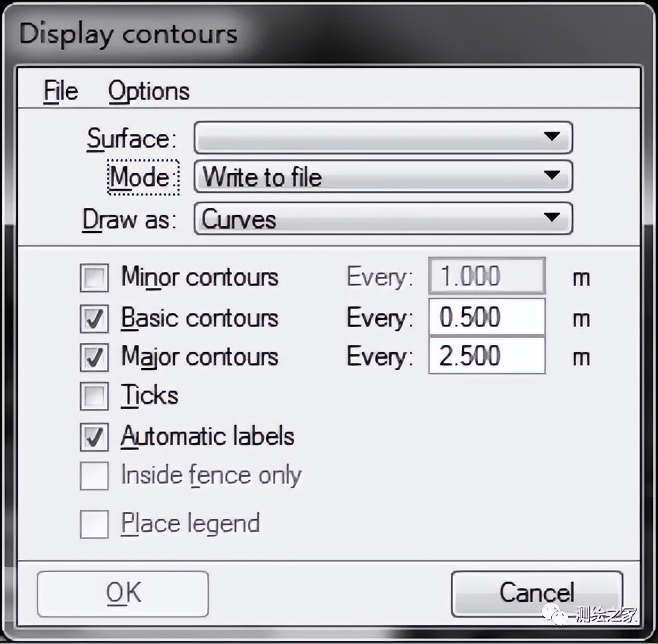Enable the Ticks checkbox

[94, 396]
